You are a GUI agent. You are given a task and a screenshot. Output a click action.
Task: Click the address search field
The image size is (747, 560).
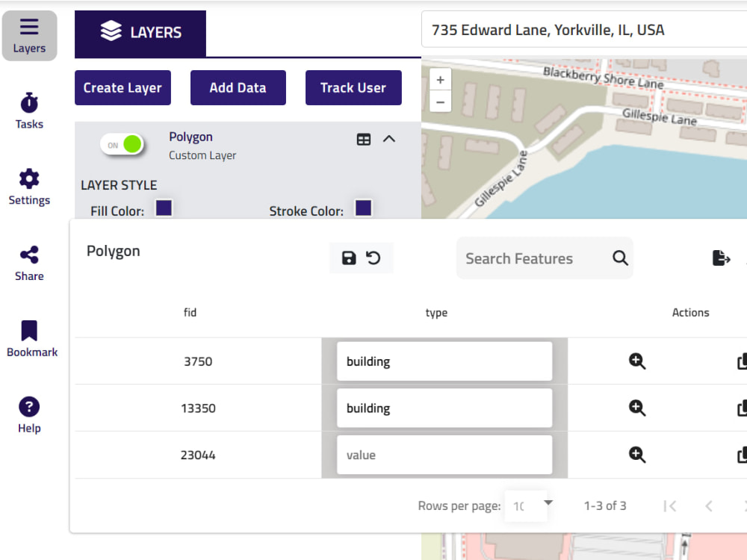(584, 30)
